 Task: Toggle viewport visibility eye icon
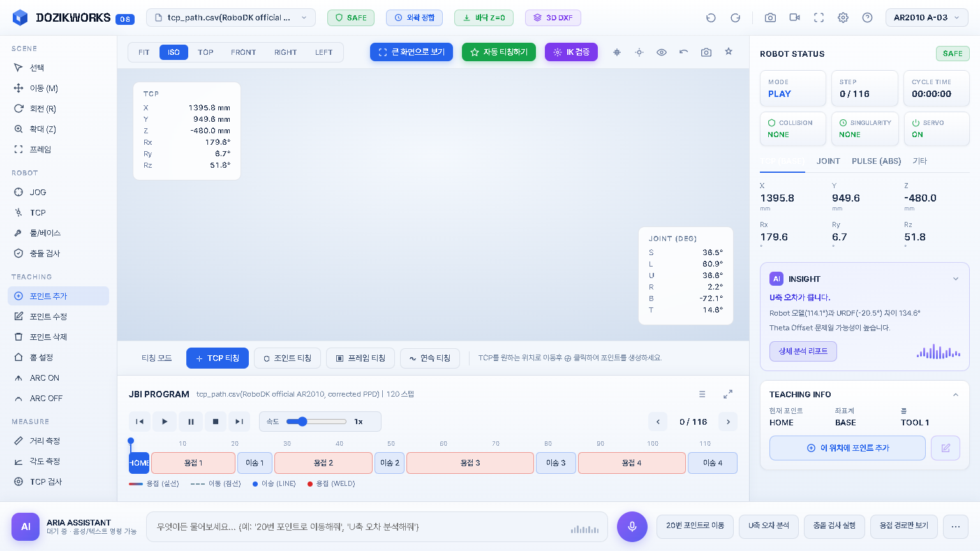tap(662, 52)
